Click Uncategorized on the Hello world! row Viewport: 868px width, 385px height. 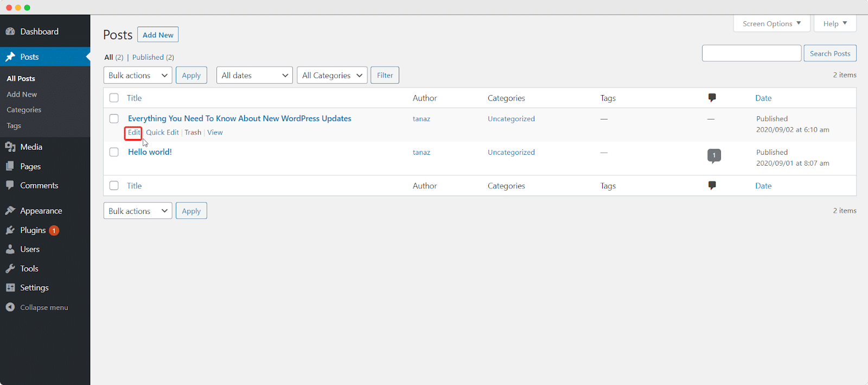(511, 153)
